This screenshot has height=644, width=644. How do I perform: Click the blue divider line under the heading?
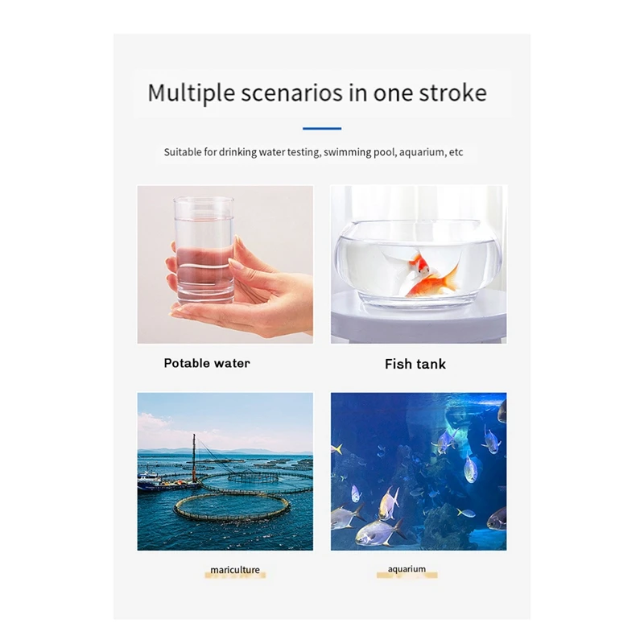click(322, 129)
